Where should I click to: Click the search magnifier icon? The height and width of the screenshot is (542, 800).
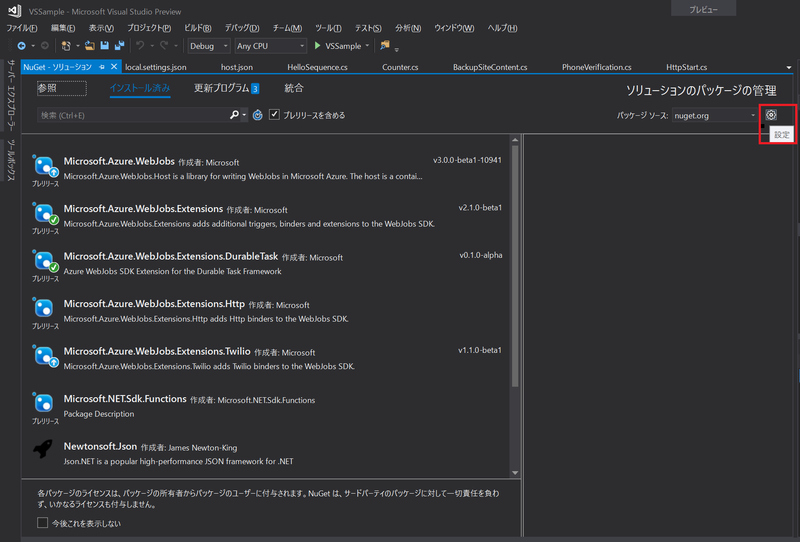[x=234, y=115]
